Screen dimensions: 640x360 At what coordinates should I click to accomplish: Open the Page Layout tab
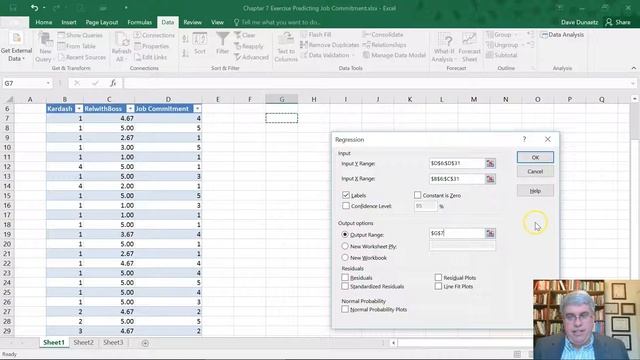tap(102, 22)
